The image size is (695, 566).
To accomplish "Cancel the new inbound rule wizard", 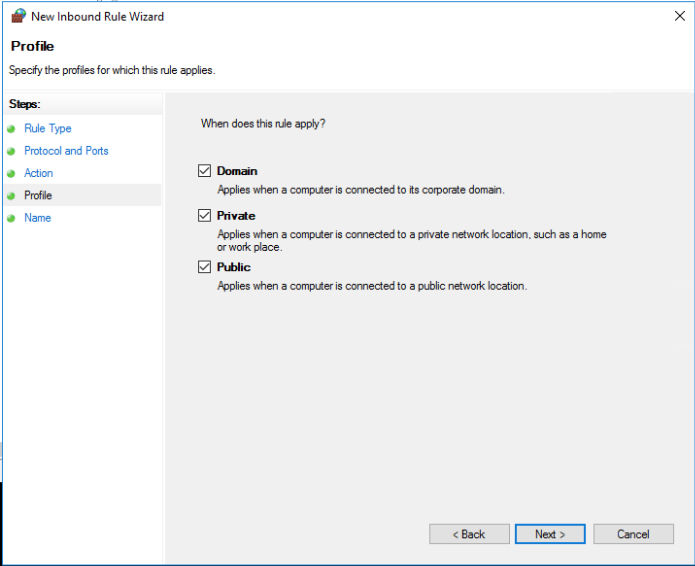I will [633, 534].
